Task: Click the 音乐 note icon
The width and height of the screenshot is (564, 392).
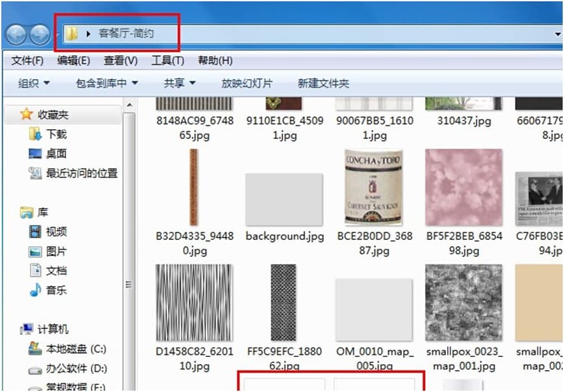Action: click(35, 290)
